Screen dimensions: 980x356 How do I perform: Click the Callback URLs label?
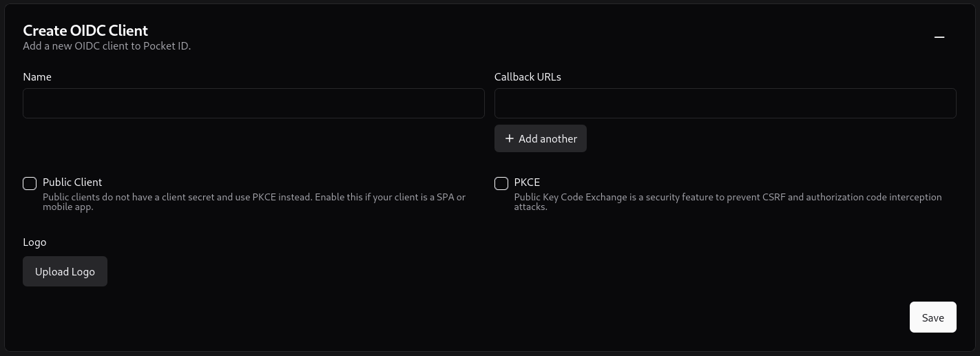click(528, 77)
